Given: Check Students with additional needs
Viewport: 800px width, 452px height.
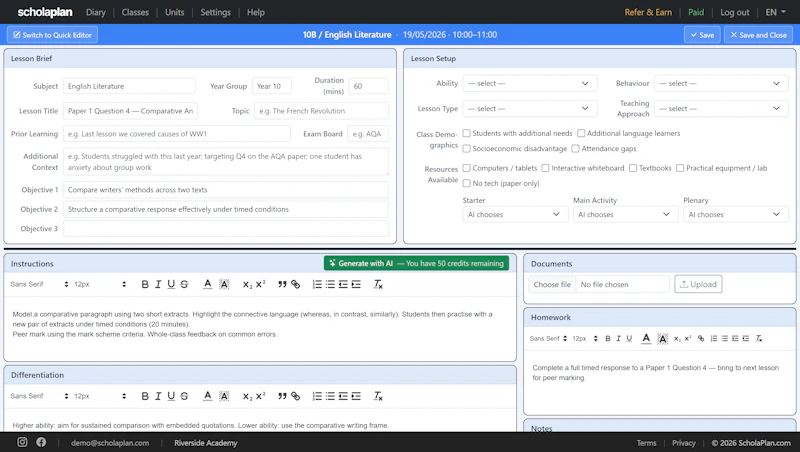Looking at the screenshot, I should (466, 133).
